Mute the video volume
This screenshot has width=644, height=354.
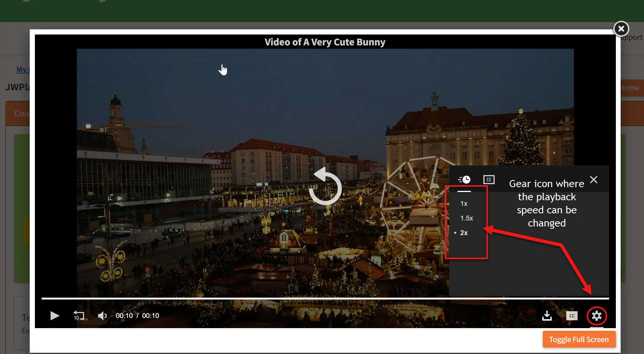pyautogui.click(x=102, y=316)
